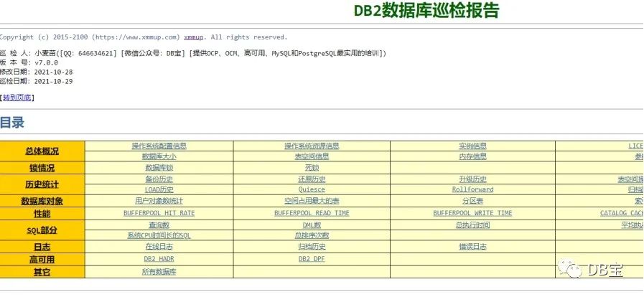Jump to page bottom via 转到页底 link
The image size is (644, 297).
click(x=17, y=98)
